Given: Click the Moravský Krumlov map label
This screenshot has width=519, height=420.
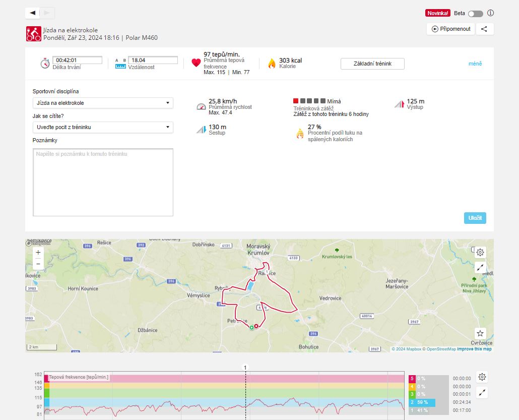Looking at the screenshot, I should point(258,250).
